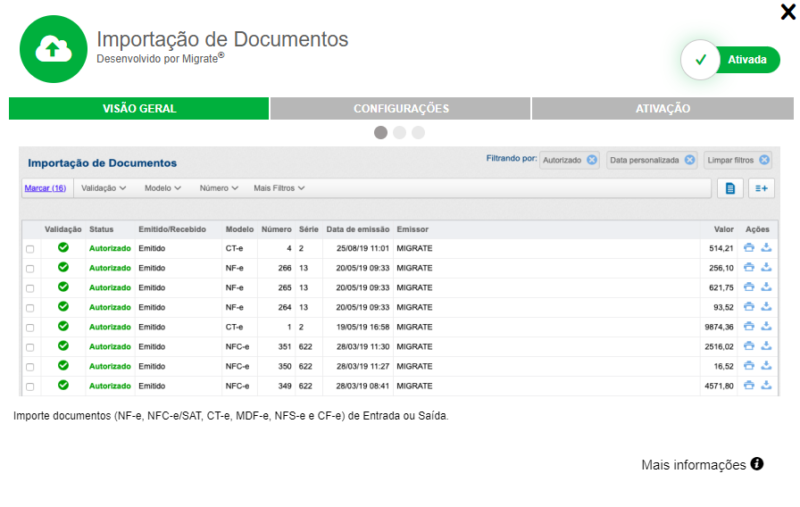Click the Status column header
Viewport: 800px width, 507px height.
click(101, 230)
